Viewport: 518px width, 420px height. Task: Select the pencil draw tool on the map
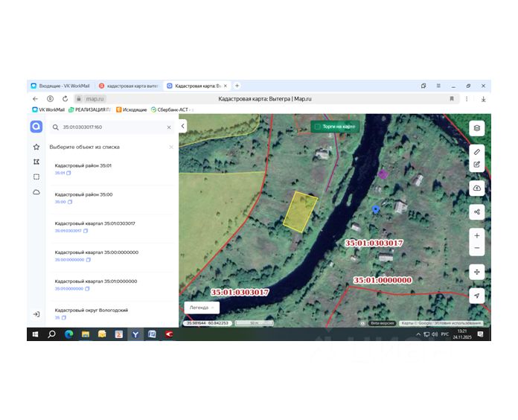(x=477, y=152)
